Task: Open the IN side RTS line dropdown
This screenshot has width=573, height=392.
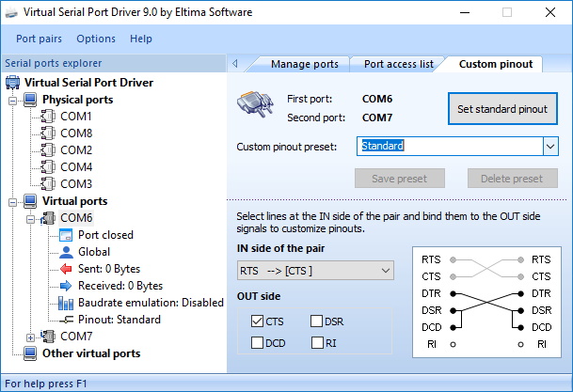Action: (315, 271)
